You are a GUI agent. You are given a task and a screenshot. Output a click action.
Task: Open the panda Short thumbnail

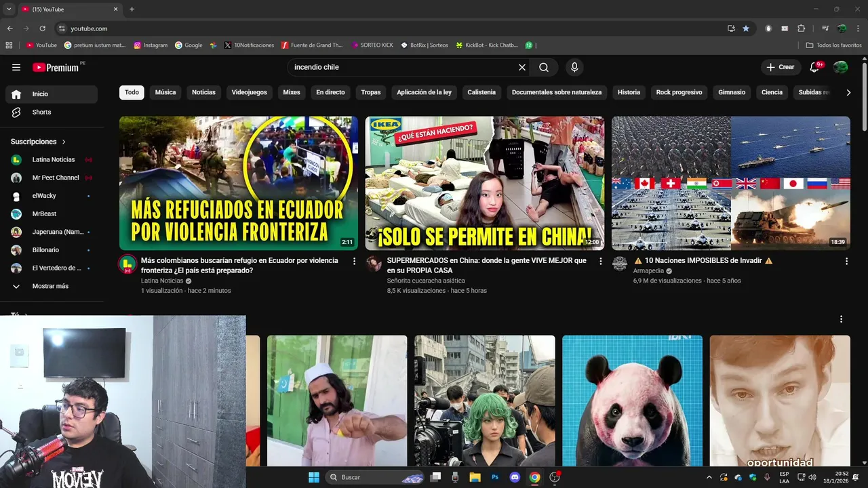coord(632,401)
